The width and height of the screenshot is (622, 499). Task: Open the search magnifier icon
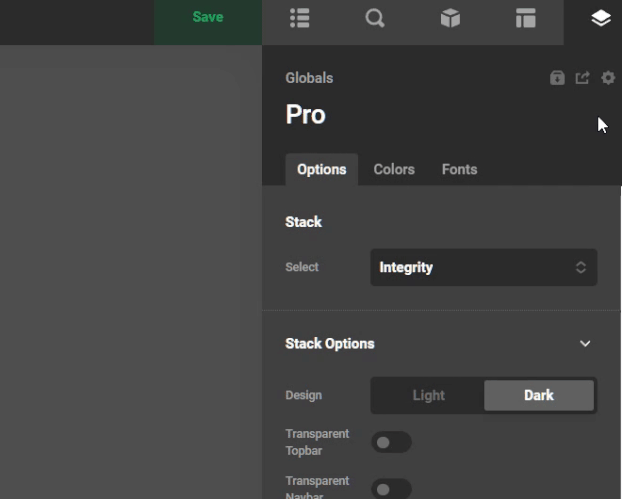pyautogui.click(x=375, y=18)
